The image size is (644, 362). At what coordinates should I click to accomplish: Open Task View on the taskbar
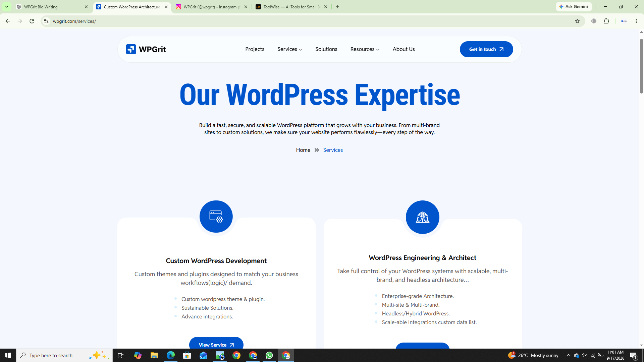point(121,355)
